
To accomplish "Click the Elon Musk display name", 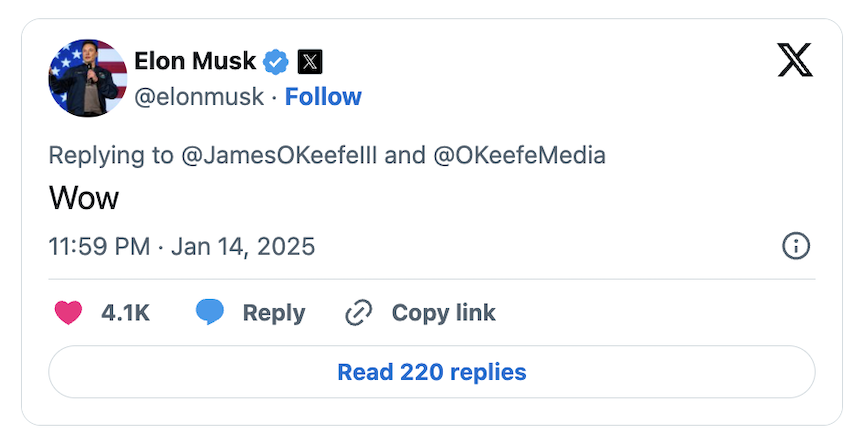I will (x=195, y=62).
